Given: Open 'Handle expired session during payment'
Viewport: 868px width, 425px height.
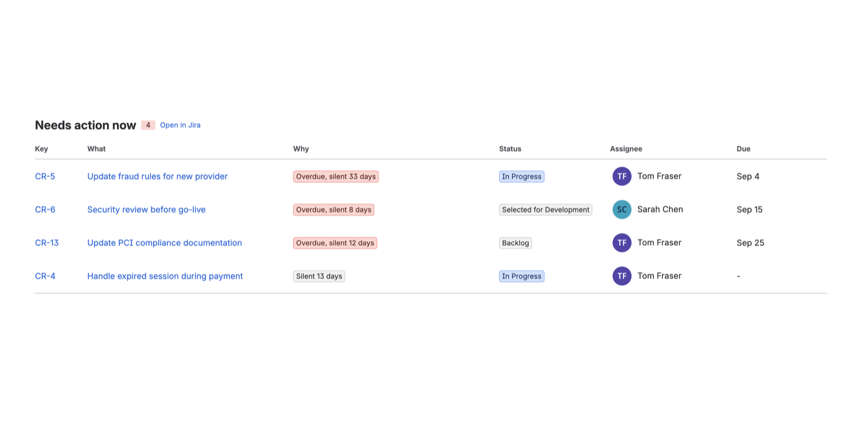Looking at the screenshot, I should [165, 276].
